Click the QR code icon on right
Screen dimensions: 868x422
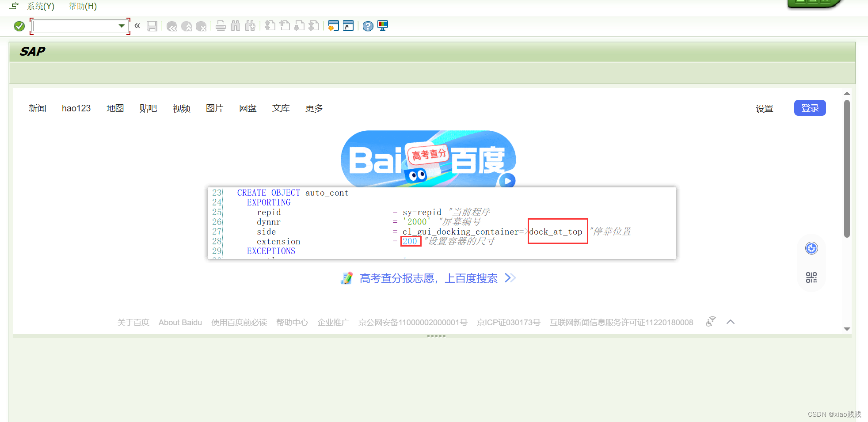pyautogui.click(x=811, y=278)
